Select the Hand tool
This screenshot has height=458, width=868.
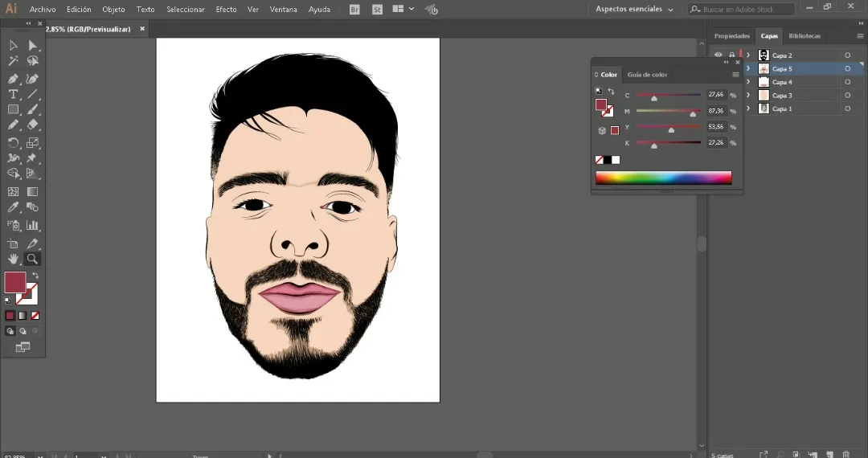(14, 259)
